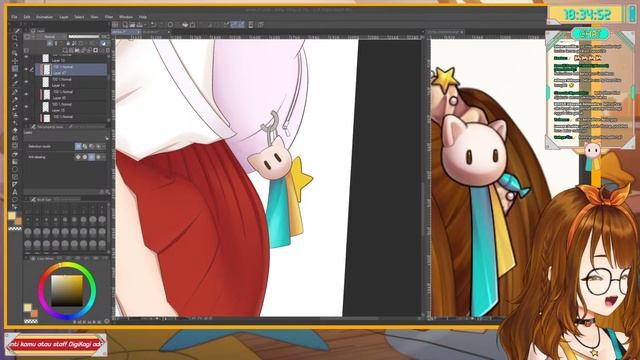Toggle visibility eye of Layer 15
Screen dimensions: 640x360
click(27, 107)
